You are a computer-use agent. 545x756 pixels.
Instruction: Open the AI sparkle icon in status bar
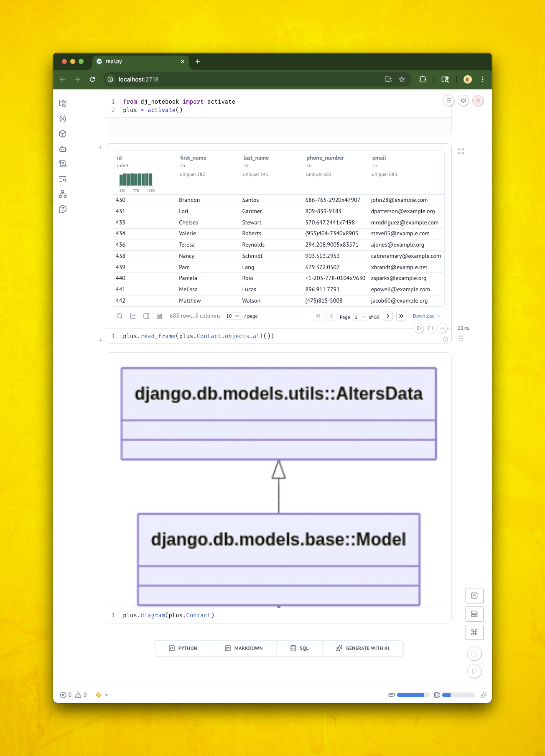point(484,695)
